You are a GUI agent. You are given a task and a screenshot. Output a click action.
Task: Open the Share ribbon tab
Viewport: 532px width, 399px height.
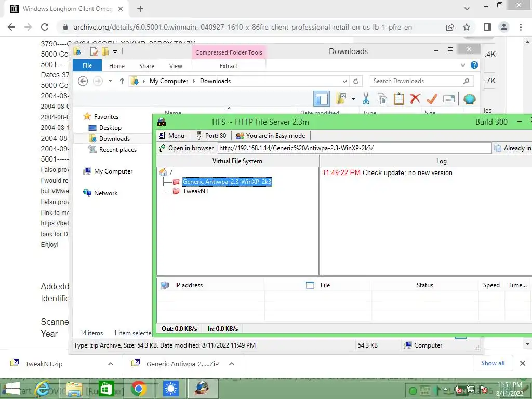[x=147, y=66]
